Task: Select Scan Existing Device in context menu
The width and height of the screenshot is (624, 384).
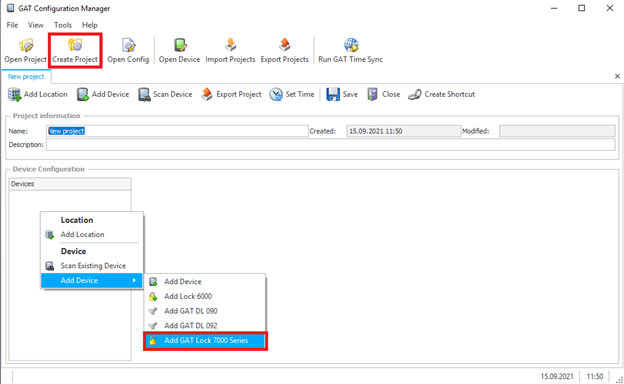Action: [x=92, y=266]
